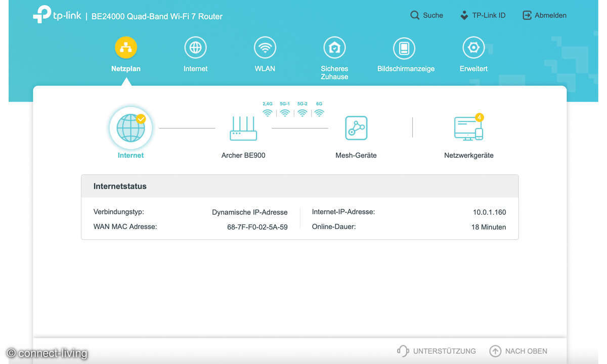Screen dimensions: 607x364
Task: Click the WAN MAC 68-7F-F0-02-5A-59 value
Action: 257,227
